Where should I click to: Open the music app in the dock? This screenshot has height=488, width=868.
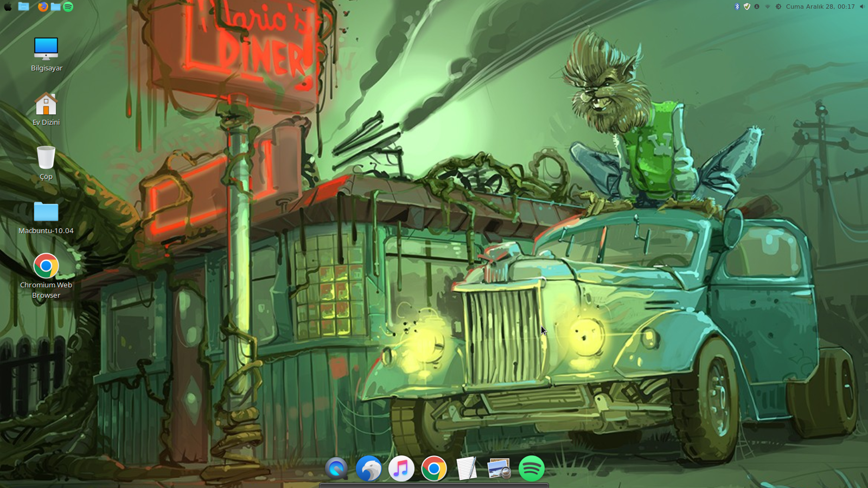pos(401,468)
